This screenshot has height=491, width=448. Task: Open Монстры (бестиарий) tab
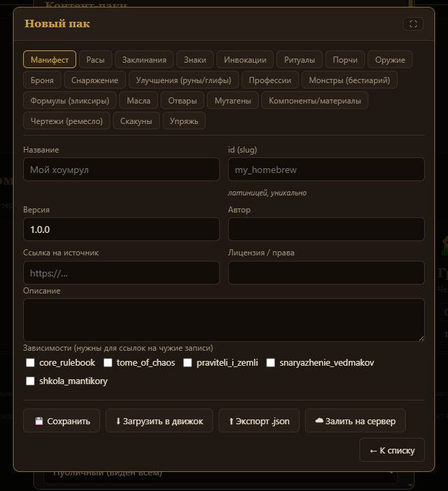(x=349, y=80)
